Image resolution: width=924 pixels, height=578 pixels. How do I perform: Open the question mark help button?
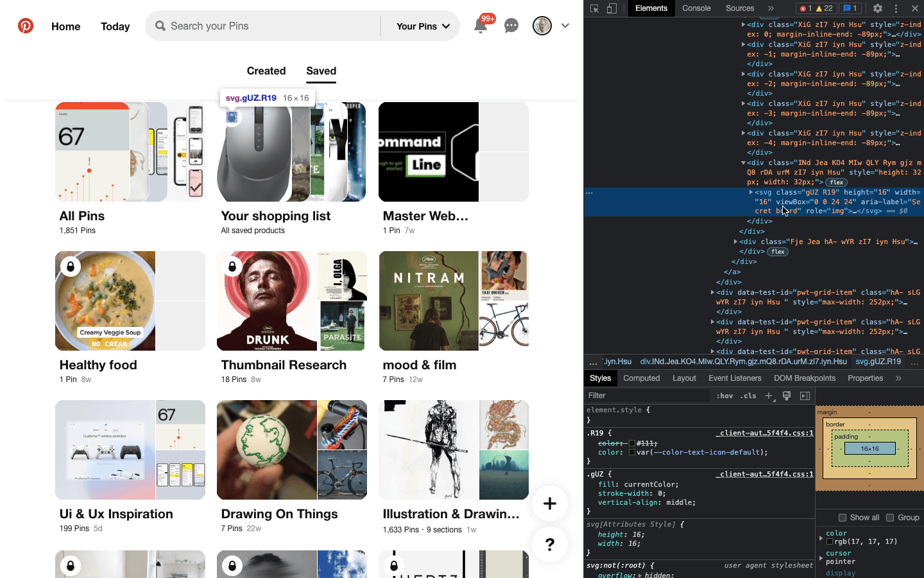tap(550, 545)
